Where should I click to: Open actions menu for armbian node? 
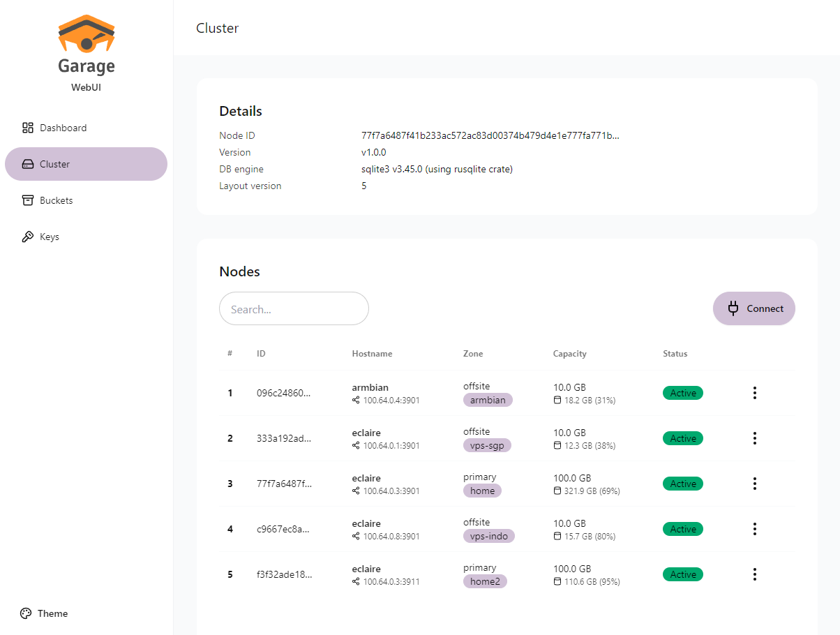[x=754, y=393]
